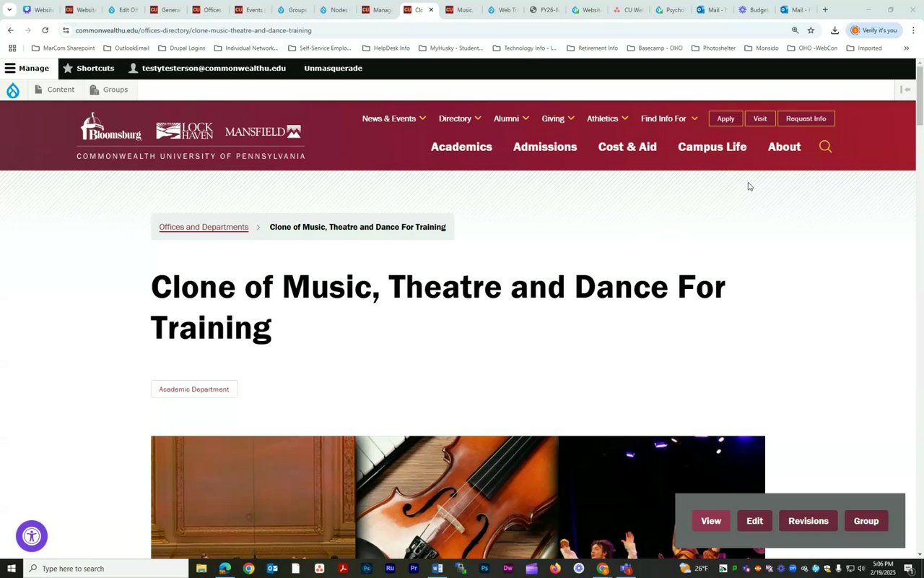The image size is (924, 578).
Task: Select the View local task tab
Action: point(711,521)
